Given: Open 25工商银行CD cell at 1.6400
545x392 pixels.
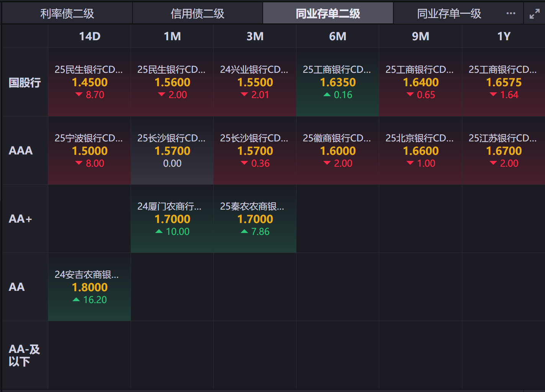Looking at the screenshot, I should [421, 82].
